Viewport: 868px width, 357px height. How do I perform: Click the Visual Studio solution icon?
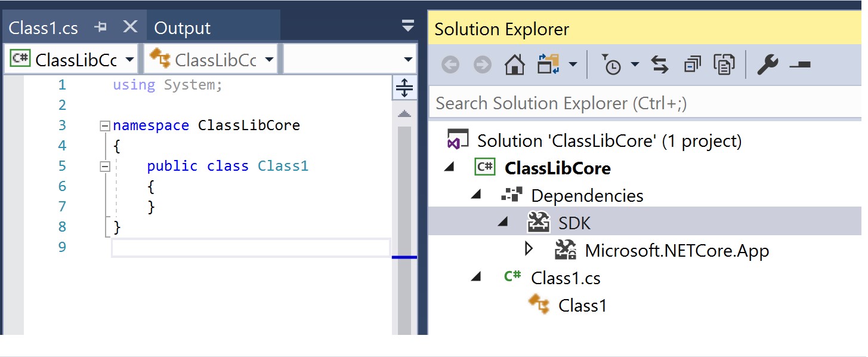(x=458, y=141)
